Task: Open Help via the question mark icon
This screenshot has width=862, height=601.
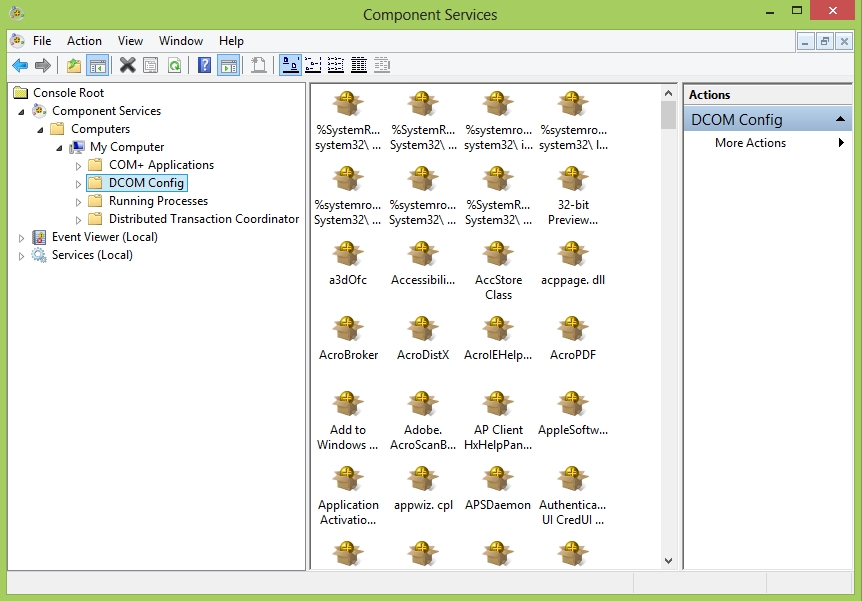Action: tap(204, 65)
